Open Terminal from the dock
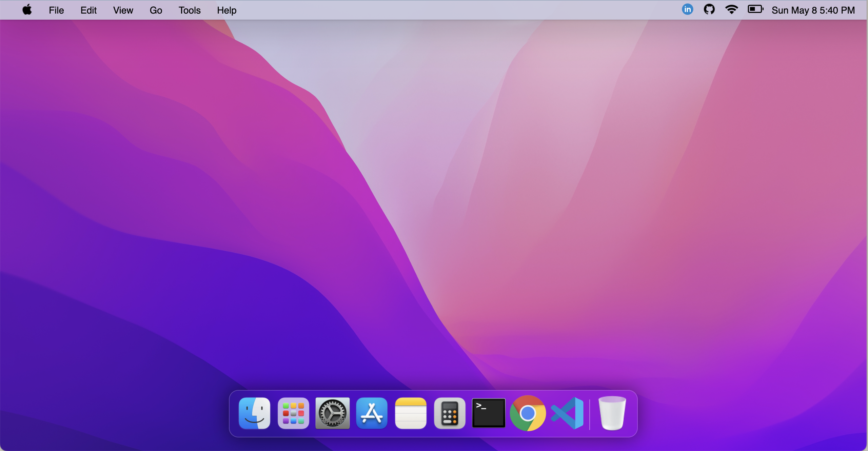The height and width of the screenshot is (451, 868). tap(489, 413)
